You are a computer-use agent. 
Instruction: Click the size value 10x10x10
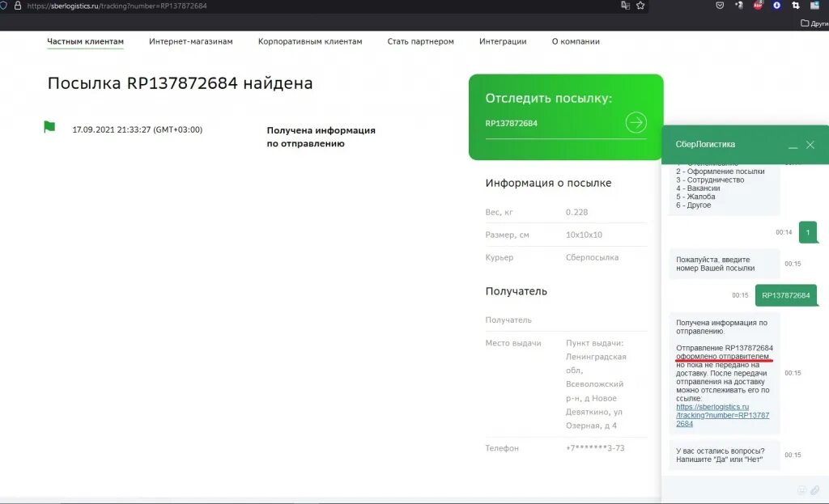click(584, 235)
